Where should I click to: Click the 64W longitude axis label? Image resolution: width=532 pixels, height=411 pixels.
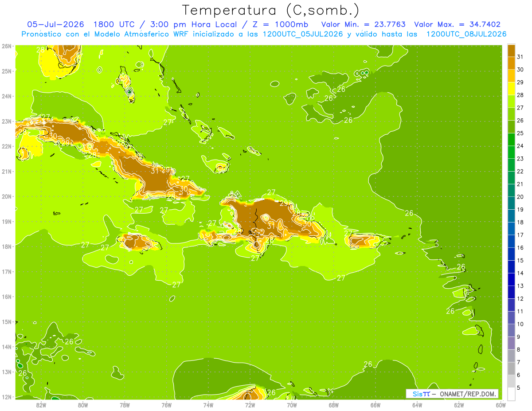pyautogui.click(x=417, y=405)
